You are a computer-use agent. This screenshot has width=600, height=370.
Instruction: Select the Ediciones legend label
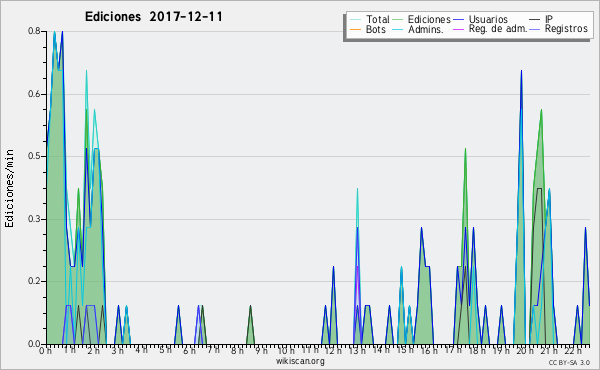(x=429, y=19)
